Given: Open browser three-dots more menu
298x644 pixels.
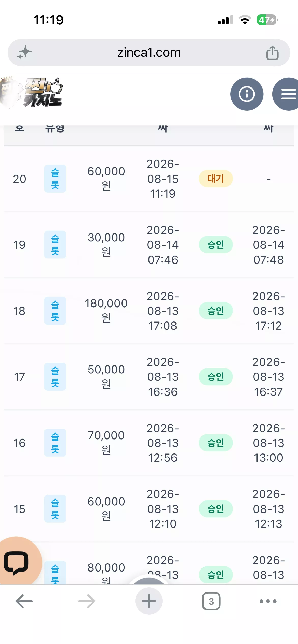Looking at the screenshot, I should (x=268, y=601).
